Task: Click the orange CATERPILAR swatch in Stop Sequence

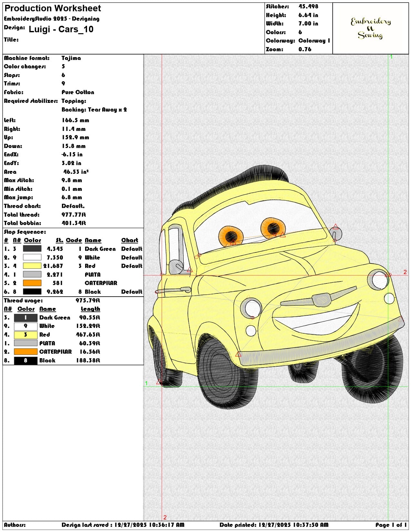Action: click(32, 283)
